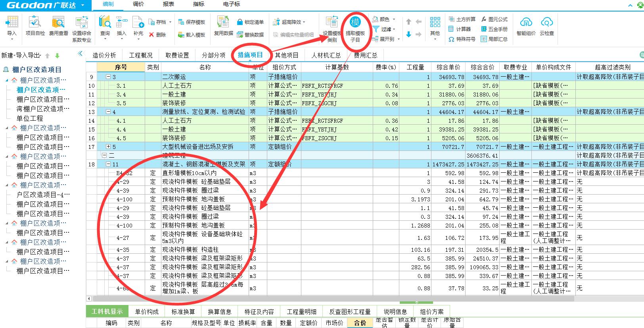Click the move up arrow in toolbar

(408, 22)
